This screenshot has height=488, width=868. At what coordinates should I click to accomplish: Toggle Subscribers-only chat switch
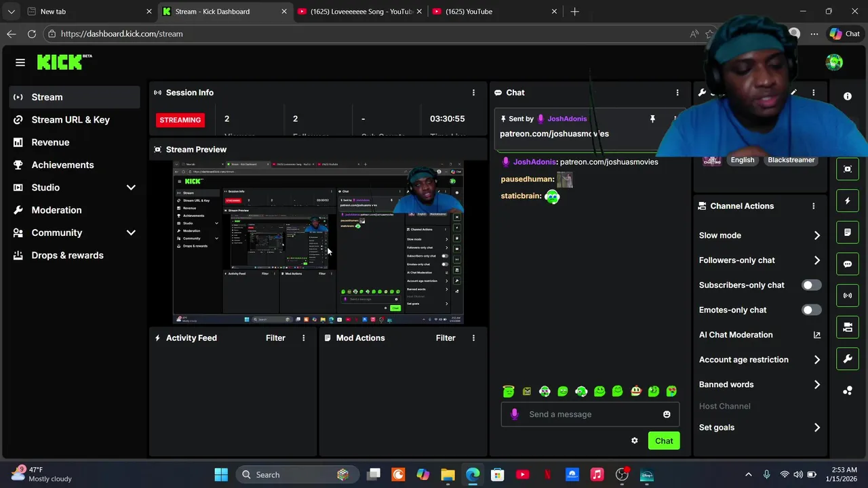pyautogui.click(x=811, y=285)
